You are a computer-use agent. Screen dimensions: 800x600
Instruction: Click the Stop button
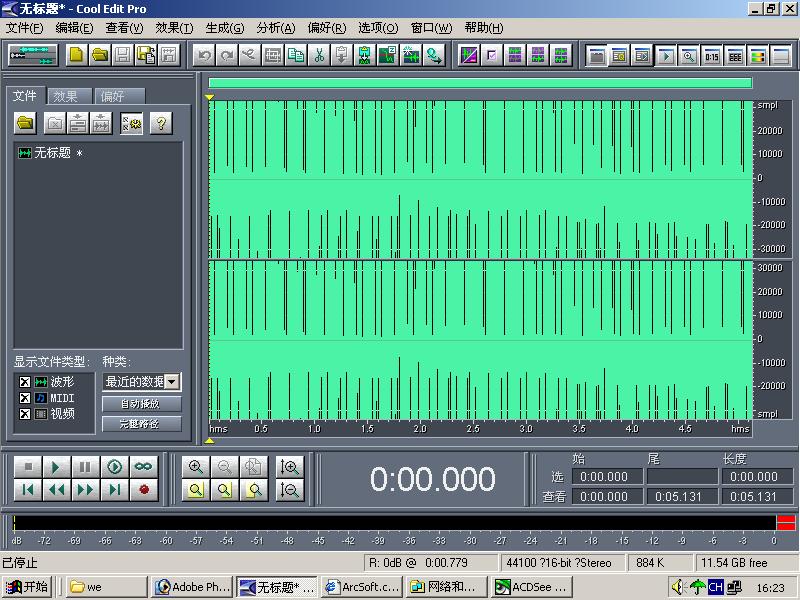pos(28,467)
